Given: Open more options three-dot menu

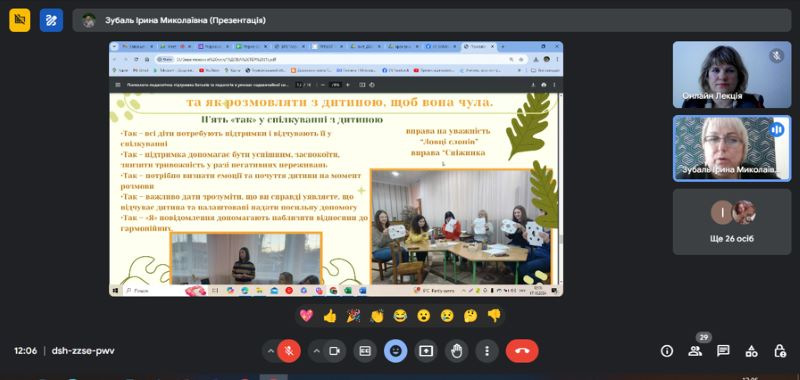Looking at the screenshot, I should (487, 351).
